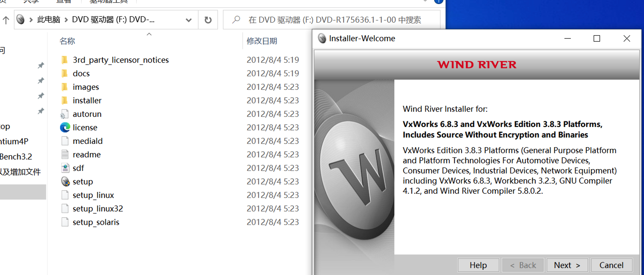Open the docs folder icon
This screenshot has height=275, width=644.
click(x=65, y=73)
